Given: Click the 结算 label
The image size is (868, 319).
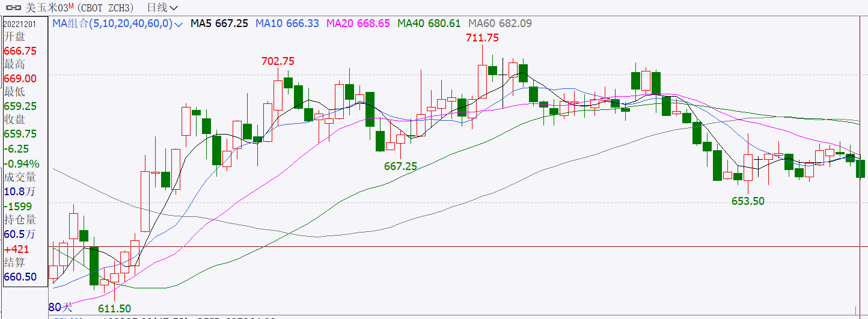Looking at the screenshot, I should [15, 262].
